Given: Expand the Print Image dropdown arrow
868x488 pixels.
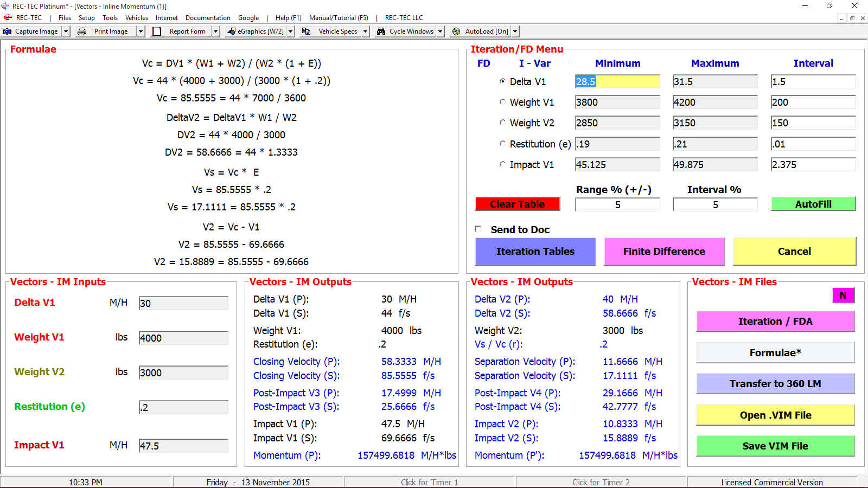Looking at the screenshot, I should (x=141, y=31).
